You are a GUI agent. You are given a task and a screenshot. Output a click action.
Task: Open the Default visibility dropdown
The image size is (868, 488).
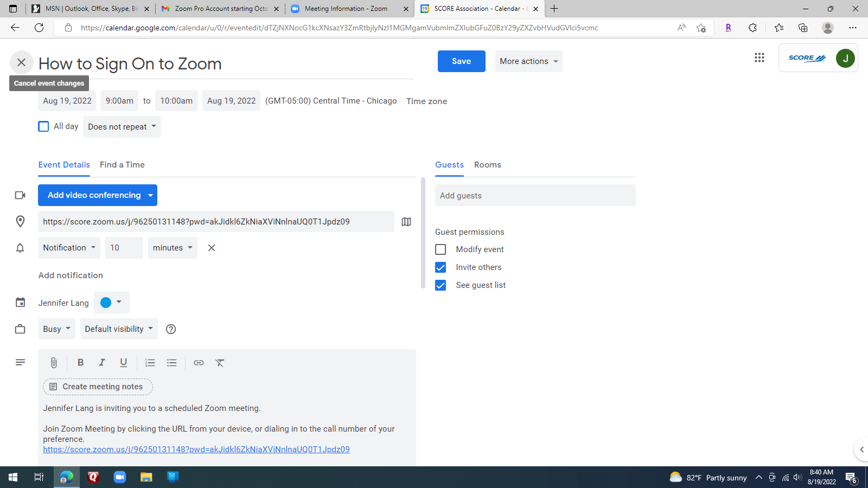(x=119, y=329)
